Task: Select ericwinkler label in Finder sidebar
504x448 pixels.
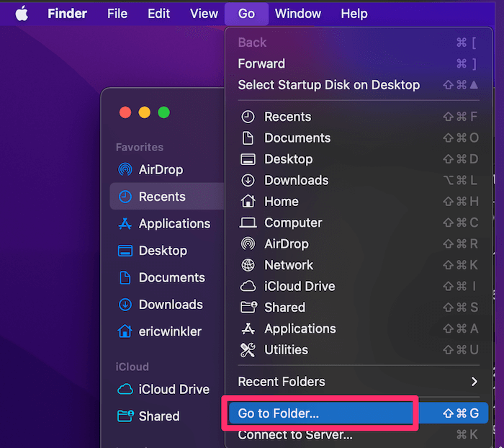Action: pyautogui.click(x=170, y=331)
